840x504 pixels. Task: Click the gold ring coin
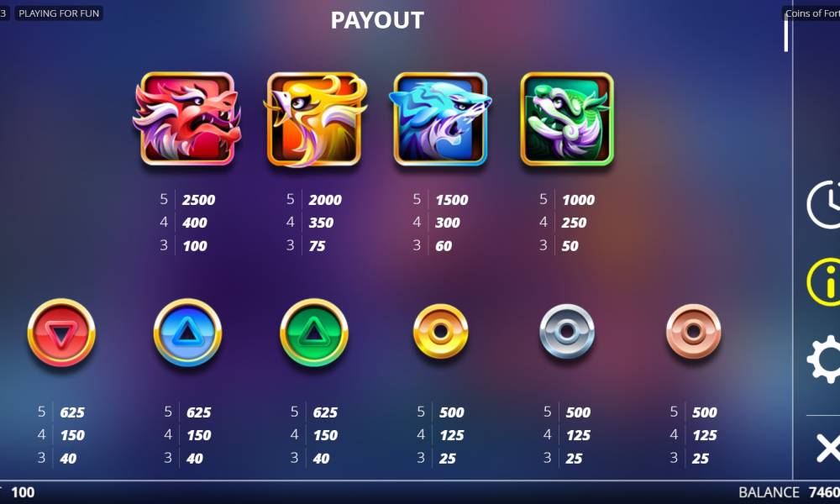pos(440,332)
